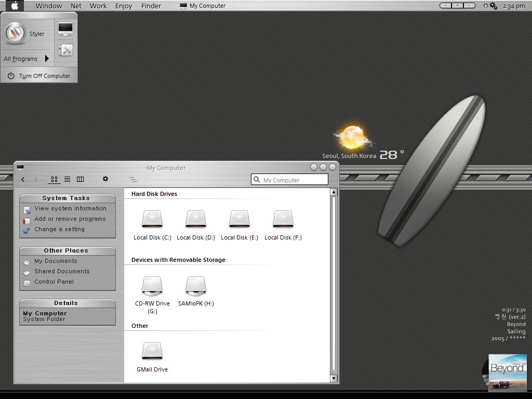Click the Shared Documents sidebar icon
The image size is (532, 399).
pos(26,273)
